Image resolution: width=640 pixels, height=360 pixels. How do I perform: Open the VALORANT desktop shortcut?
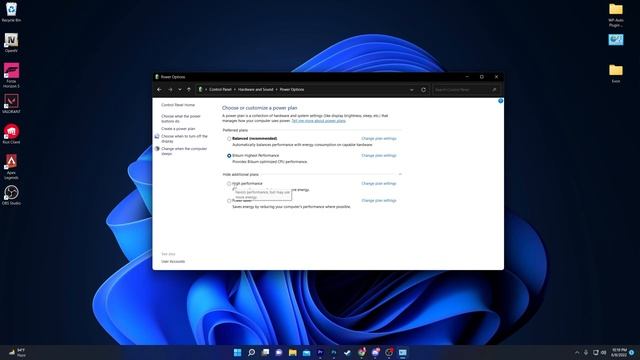(11, 104)
